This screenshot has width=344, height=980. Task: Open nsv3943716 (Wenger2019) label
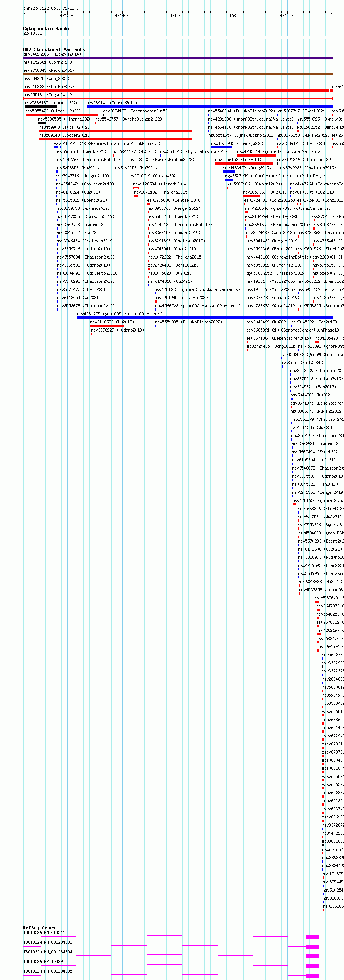point(83,176)
